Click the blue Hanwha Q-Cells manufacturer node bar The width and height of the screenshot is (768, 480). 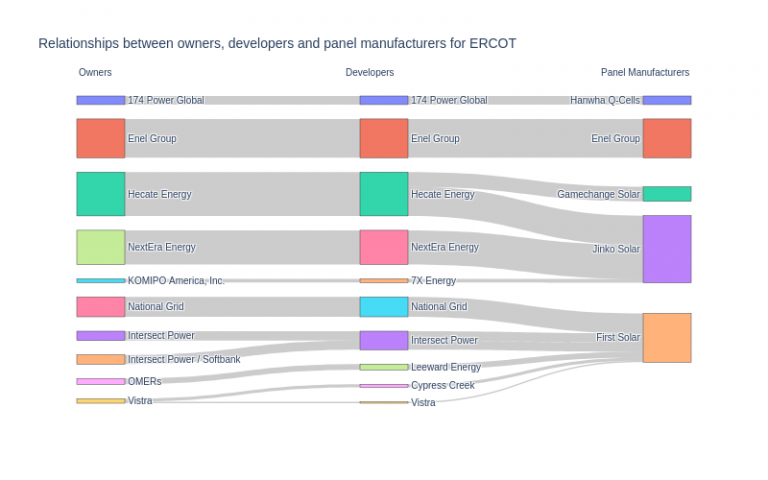click(667, 100)
